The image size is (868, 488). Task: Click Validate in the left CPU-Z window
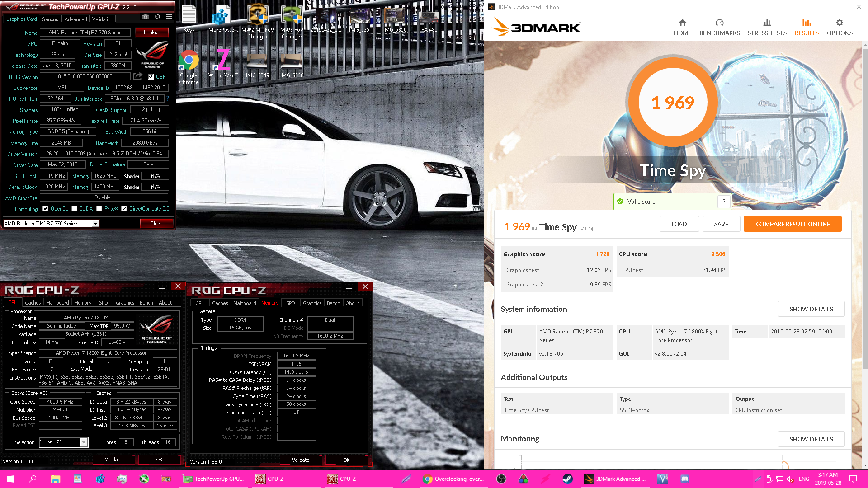pyautogui.click(x=113, y=460)
